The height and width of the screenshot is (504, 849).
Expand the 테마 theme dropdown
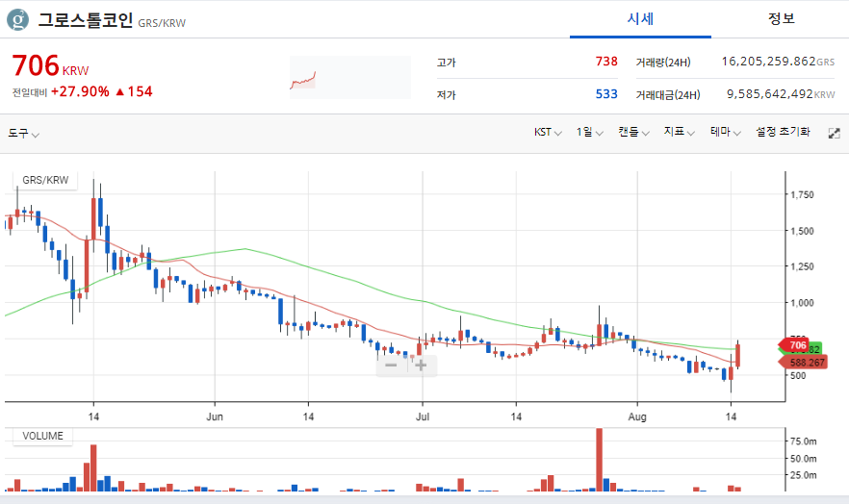[725, 132]
